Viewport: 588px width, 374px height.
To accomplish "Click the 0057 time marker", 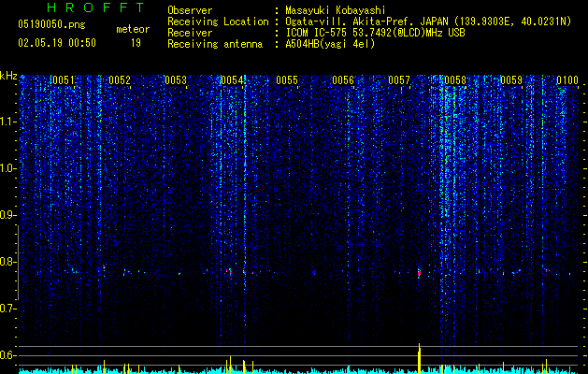I will [x=399, y=80].
